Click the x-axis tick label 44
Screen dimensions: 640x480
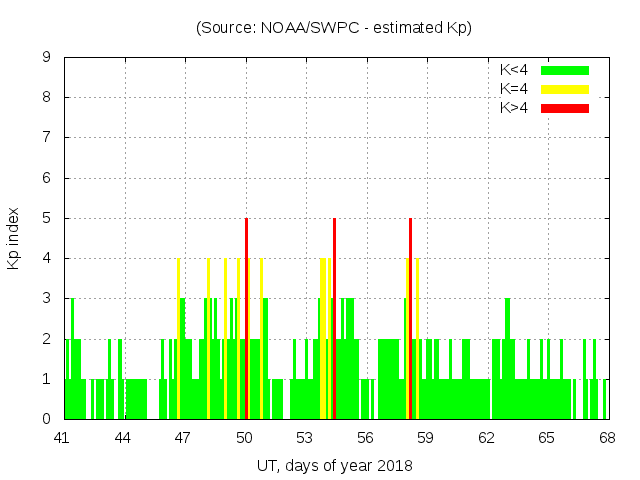tap(123, 438)
